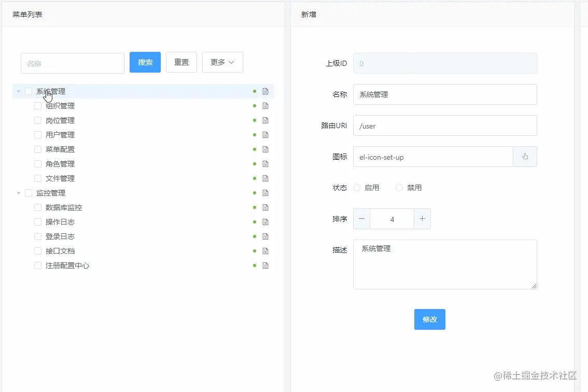The width and height of the screenshot is (588, 392).
Task: Open the 更多 dropdown
Action: point(222,62)
